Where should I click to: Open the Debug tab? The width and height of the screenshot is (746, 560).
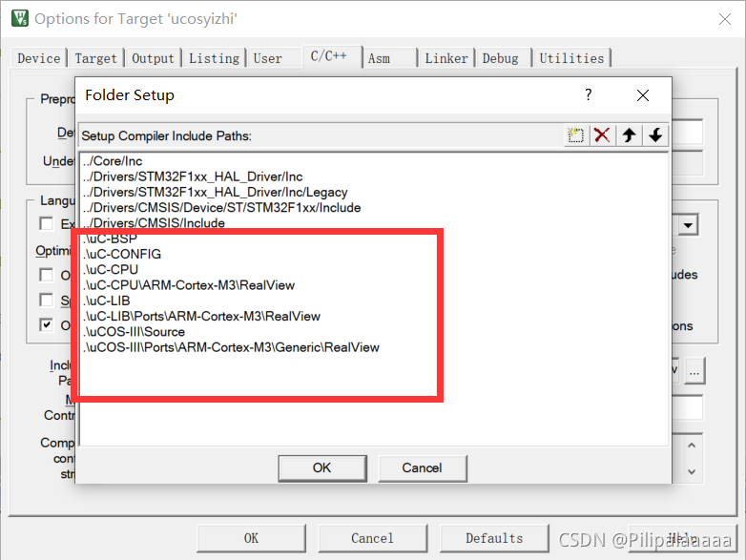coord(501,58)
